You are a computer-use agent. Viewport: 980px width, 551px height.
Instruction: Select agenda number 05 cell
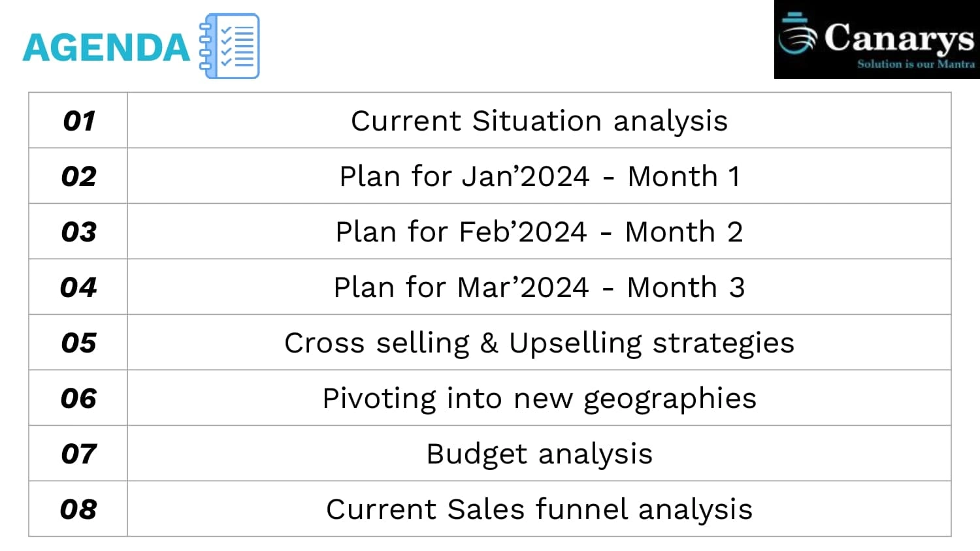click(x=78, y=343)
